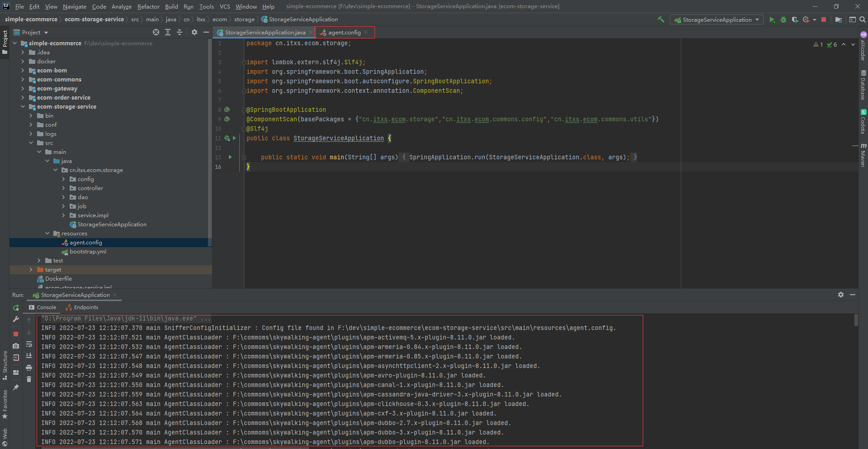868x449 pixels.
Task: Click the Collapse All icon in the Project panel
Action: [x=180, y=32]
